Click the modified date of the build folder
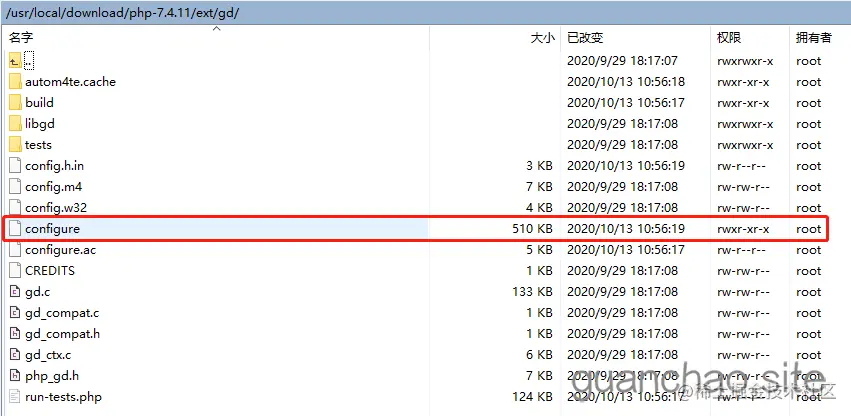851x416 pixels. [626, 103]
